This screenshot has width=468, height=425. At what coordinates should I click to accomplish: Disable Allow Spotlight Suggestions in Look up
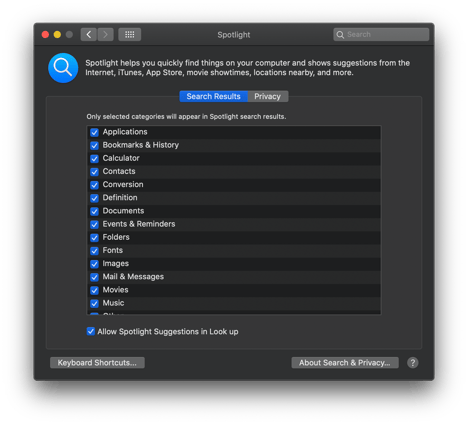(91, 331)
